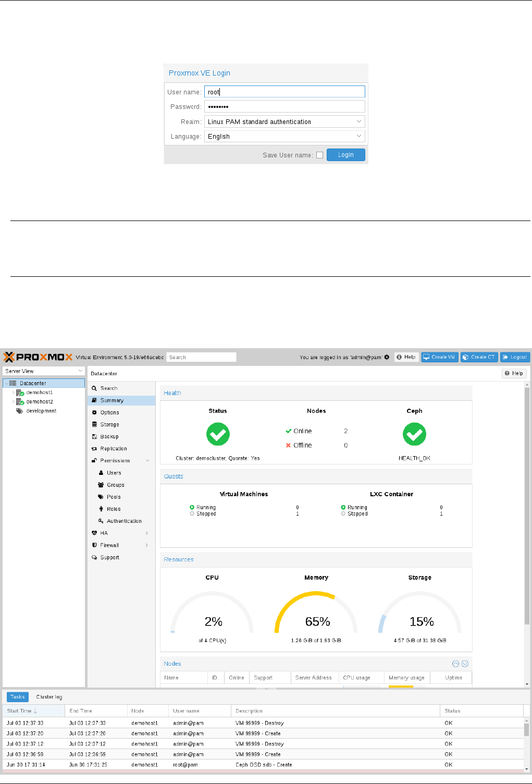
Task: Expand HA submenu arrow
Action: 147,533
